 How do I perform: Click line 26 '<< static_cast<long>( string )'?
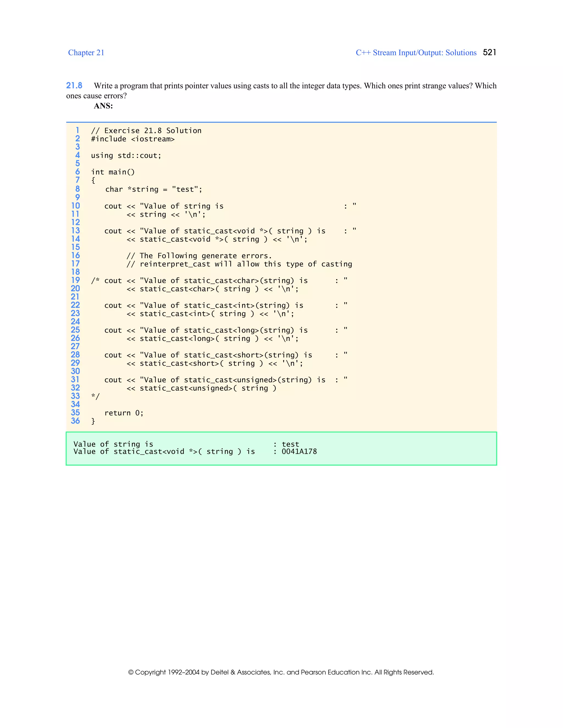pos(213,339)
